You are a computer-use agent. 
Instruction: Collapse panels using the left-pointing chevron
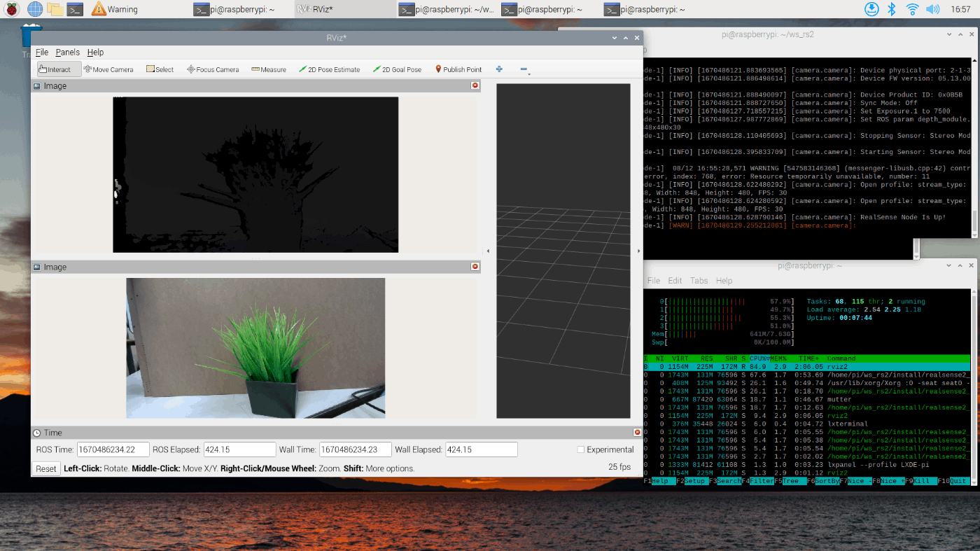pos(488,249)
